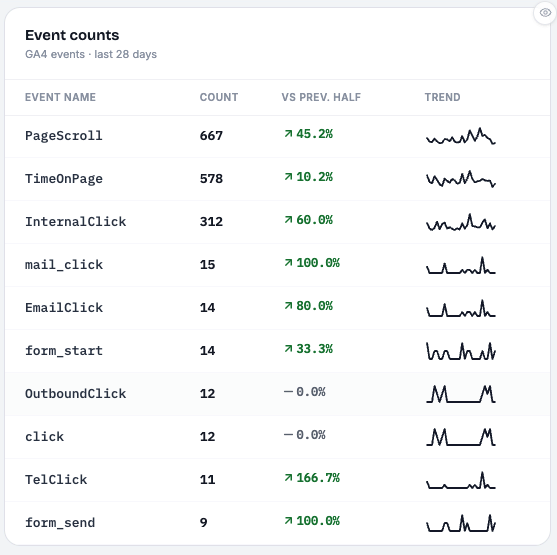Click the form_start trend sparkline
Screen dimensions: 557x555
pyautogui.click(x=461, y=351)
